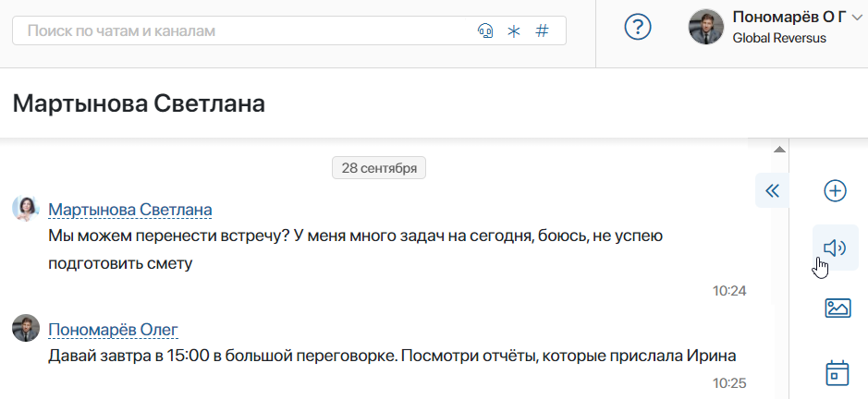This screenshot has width=868, height=399.
Task: Open the calendar icon in right sidebar
Action: point(837,373)
